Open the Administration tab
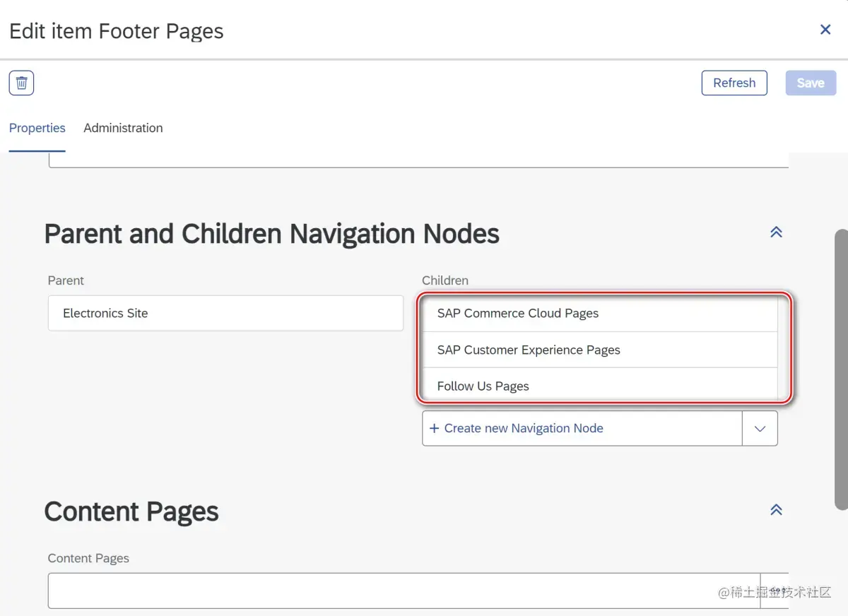This screenshot has height=616, width=848. 123,128
